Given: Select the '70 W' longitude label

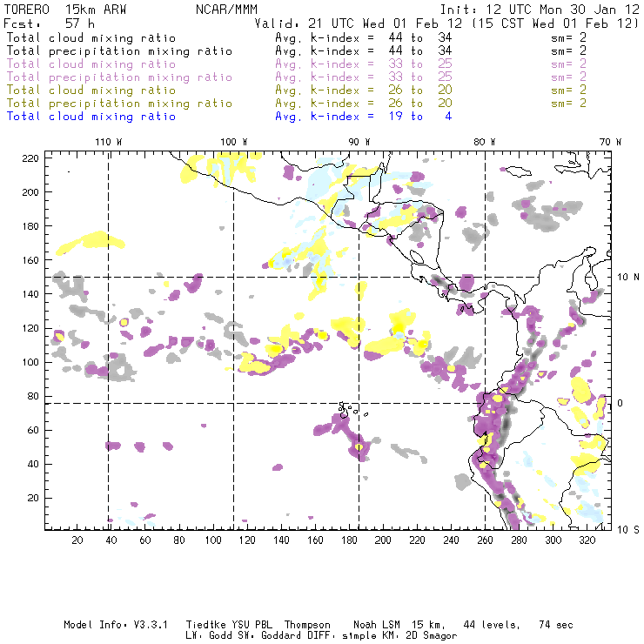Looking at the screenshot, I should [x=610, y=142].
